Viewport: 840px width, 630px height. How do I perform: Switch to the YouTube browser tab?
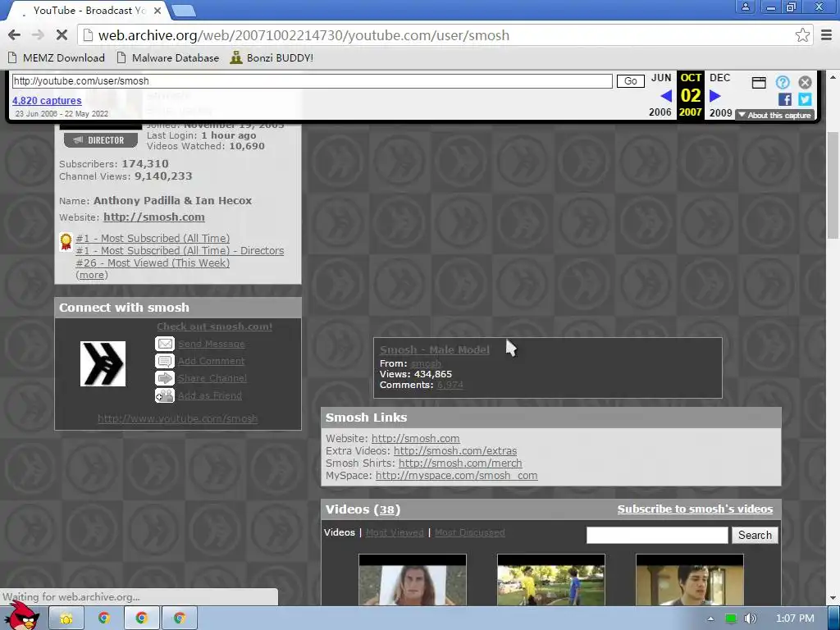[89, 11]
